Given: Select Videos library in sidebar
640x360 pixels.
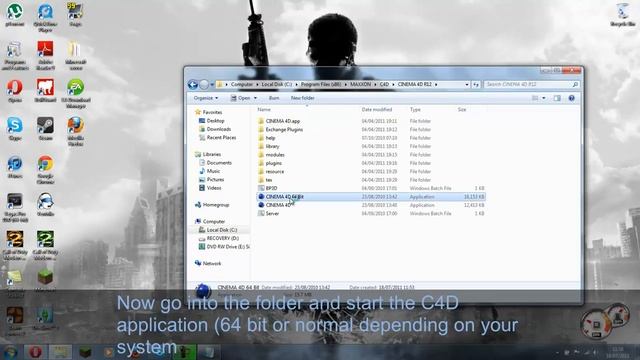Looking at the screenshot, I should coord(213,188).
